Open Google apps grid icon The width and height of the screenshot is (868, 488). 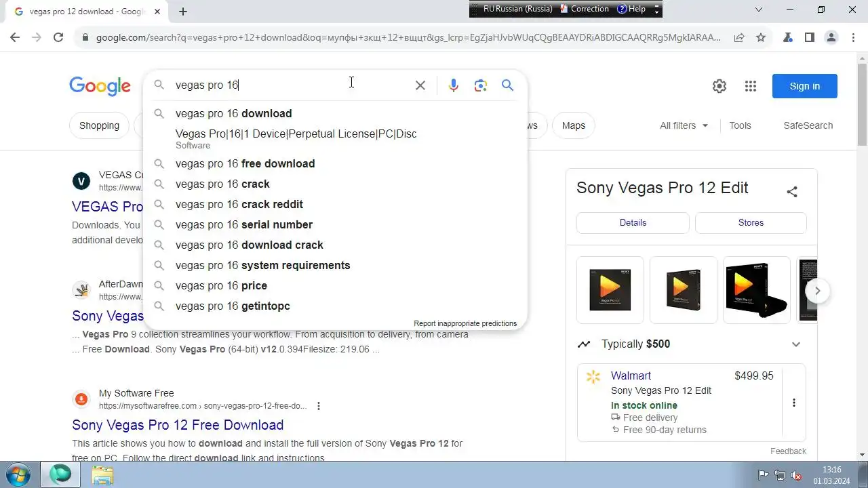click(751, 86)
